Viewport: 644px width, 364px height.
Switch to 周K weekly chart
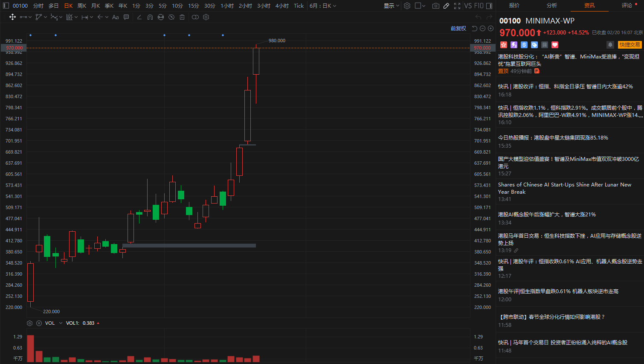click(x=82, y=6)
